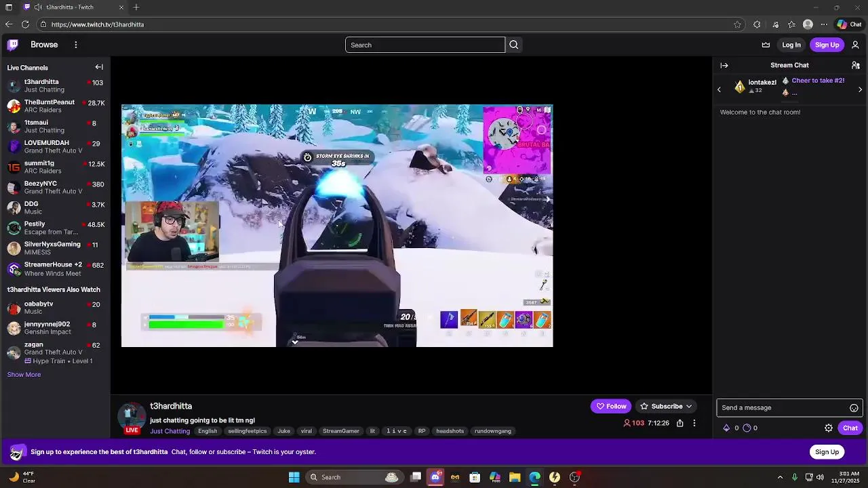Collapse the Stream Chat panel
Screen dimensions: 868x488
point(724,66)
